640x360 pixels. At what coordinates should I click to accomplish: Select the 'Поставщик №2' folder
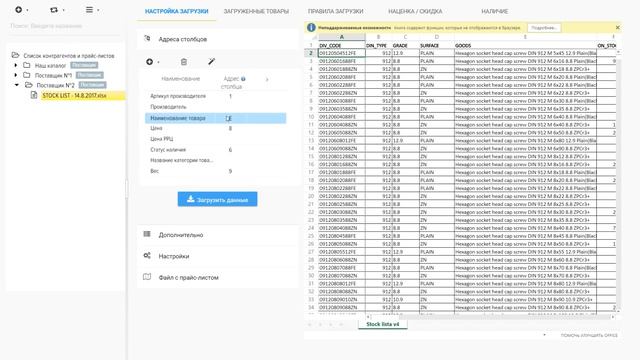click(56, 85)
